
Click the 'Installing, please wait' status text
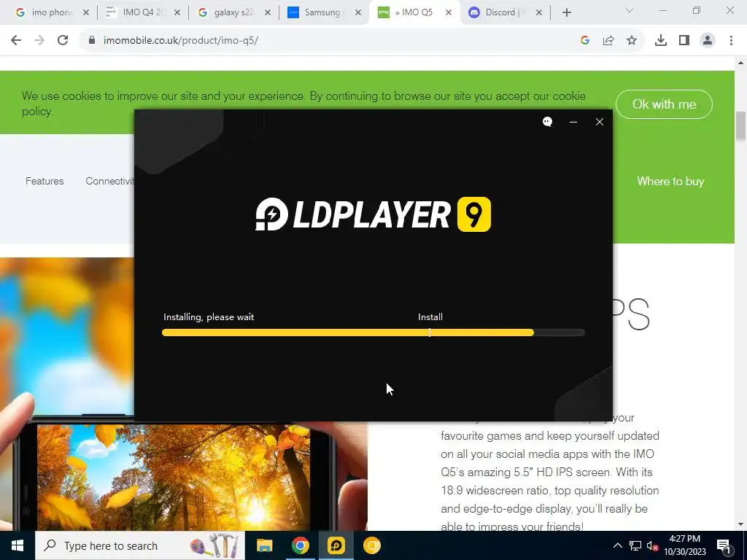coord(209,317)
